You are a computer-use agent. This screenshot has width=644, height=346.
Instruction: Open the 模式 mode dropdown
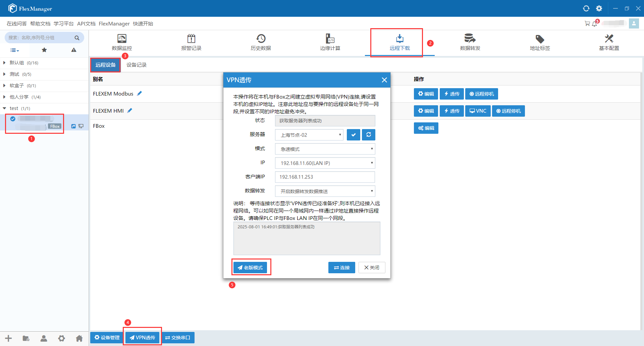click(325, 149)
